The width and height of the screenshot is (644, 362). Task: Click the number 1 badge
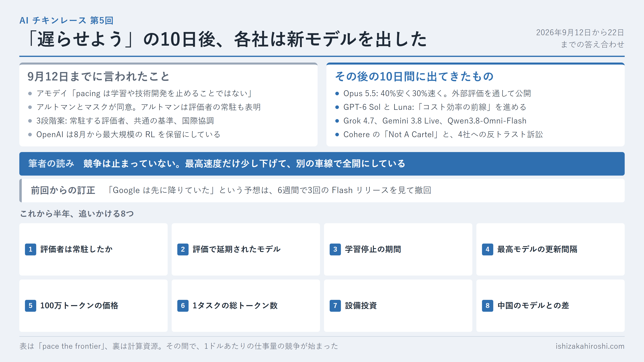click(31, 249)
